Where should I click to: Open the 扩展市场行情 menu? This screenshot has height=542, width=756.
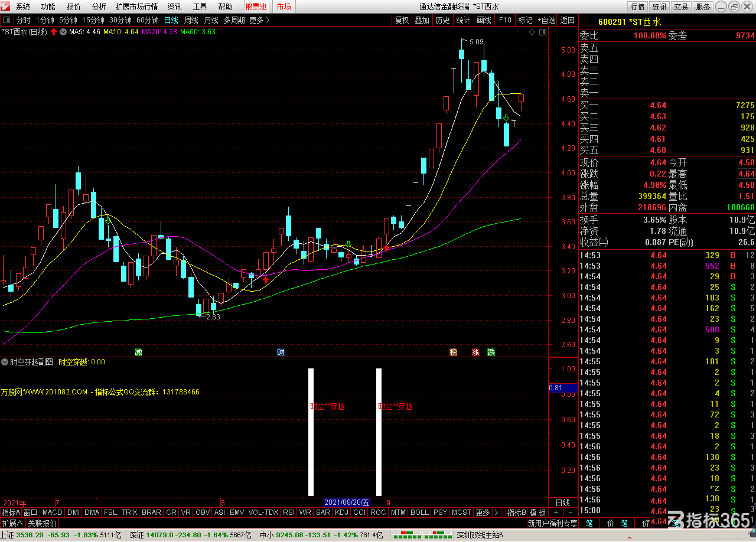click(136, 7)
